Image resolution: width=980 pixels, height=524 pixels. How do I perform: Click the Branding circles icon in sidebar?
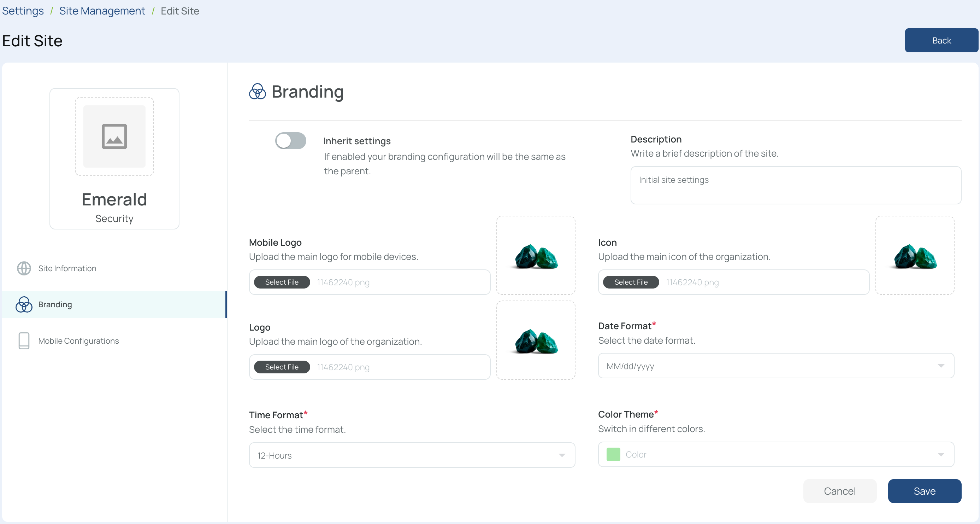coord(24,304)
